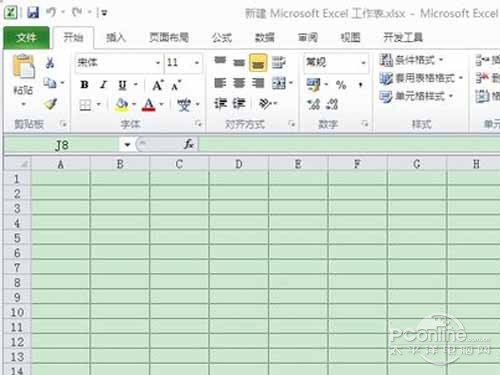Open the font name dropdown

tap(158, 63)
